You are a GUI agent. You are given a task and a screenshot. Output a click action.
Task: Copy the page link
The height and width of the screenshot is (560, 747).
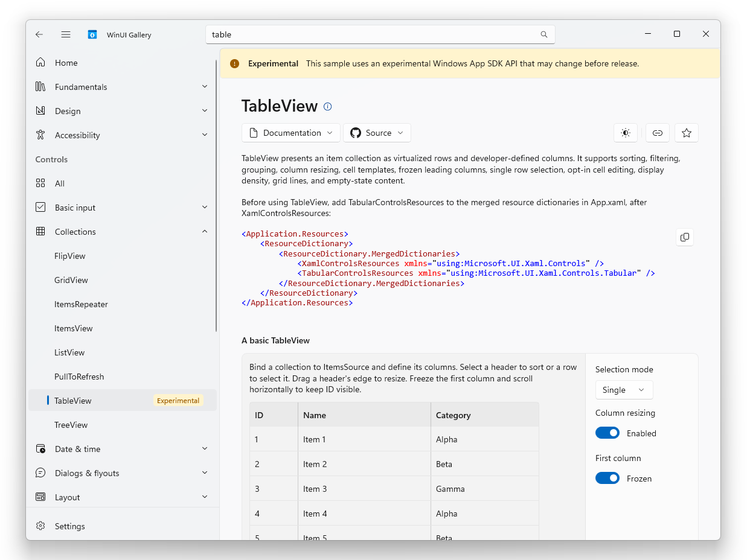click(x=658, y=133)
